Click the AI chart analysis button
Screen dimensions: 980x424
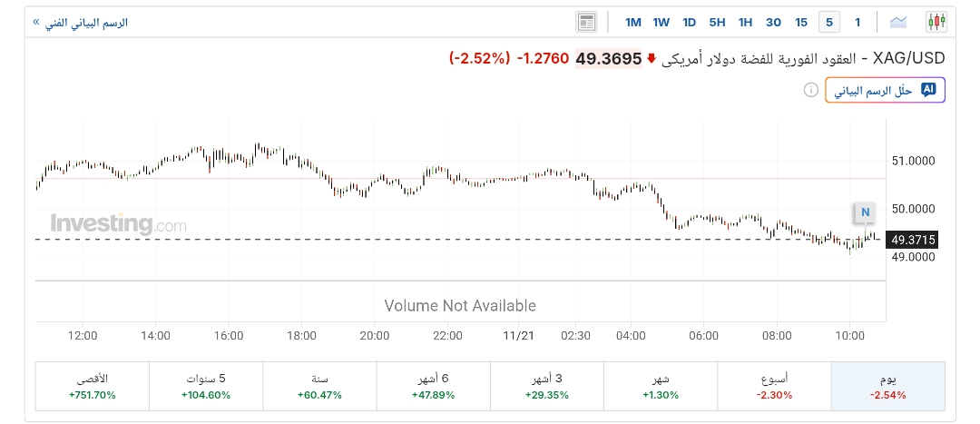tap(885, 90)
